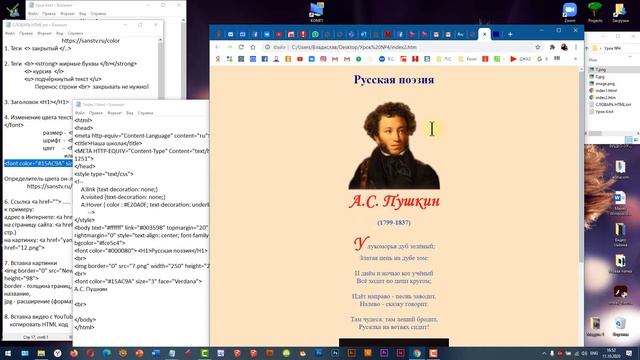Open File Explorer from the taskbar
Image resolution: width=640 pixels, height=360 pixels.
coord(41,353)
